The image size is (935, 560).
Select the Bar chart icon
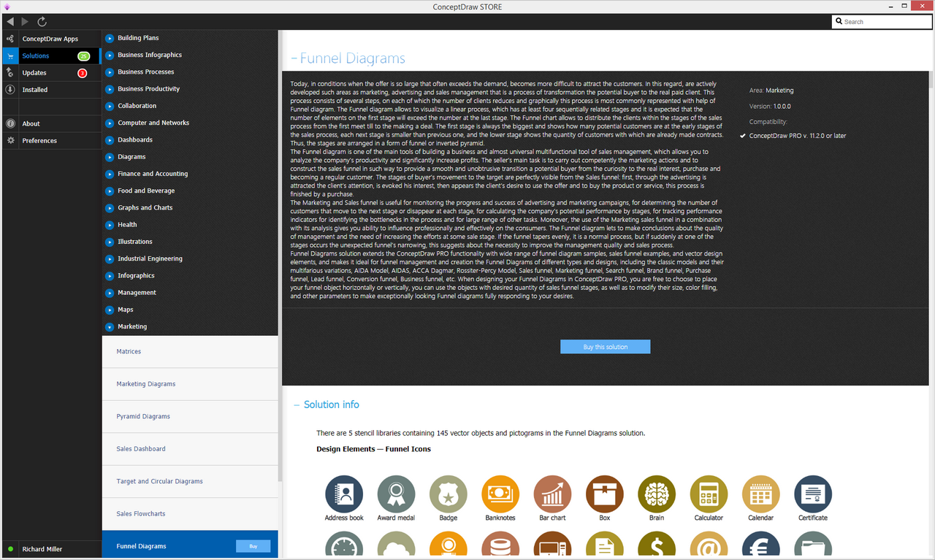(552, 494)
